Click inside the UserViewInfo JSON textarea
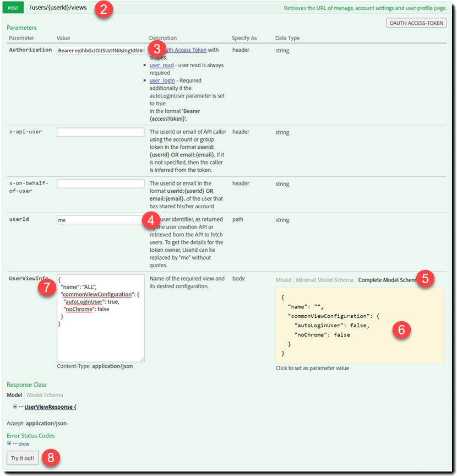457x476 pixels. pos(100,318)
